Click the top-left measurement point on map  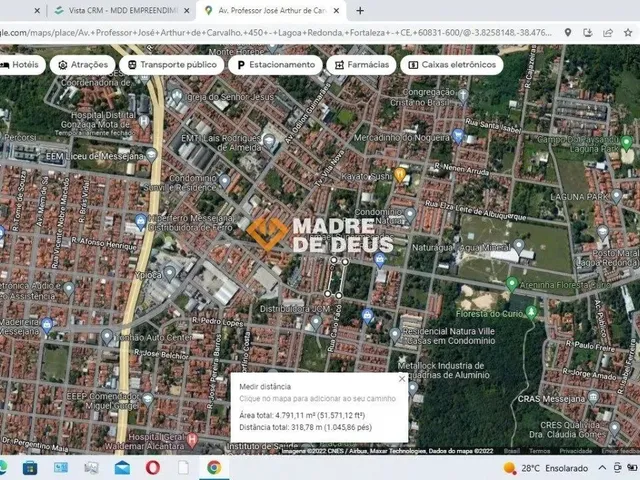333,260
